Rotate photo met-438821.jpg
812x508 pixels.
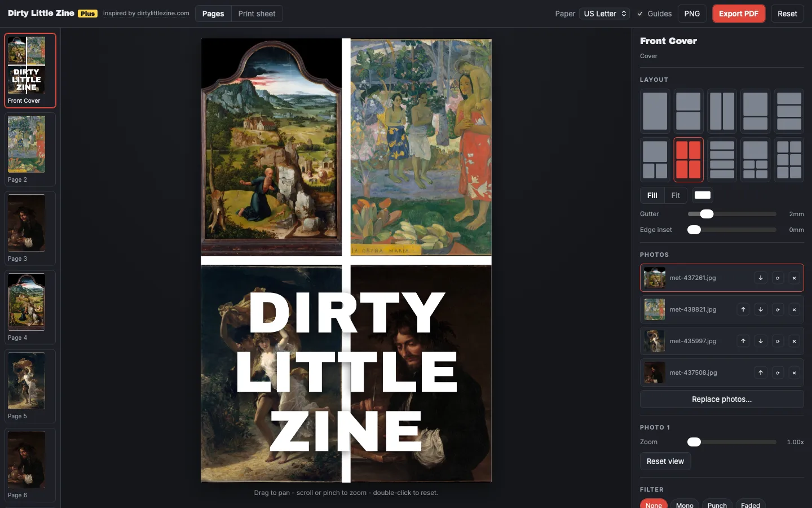(x=778, y=309)
